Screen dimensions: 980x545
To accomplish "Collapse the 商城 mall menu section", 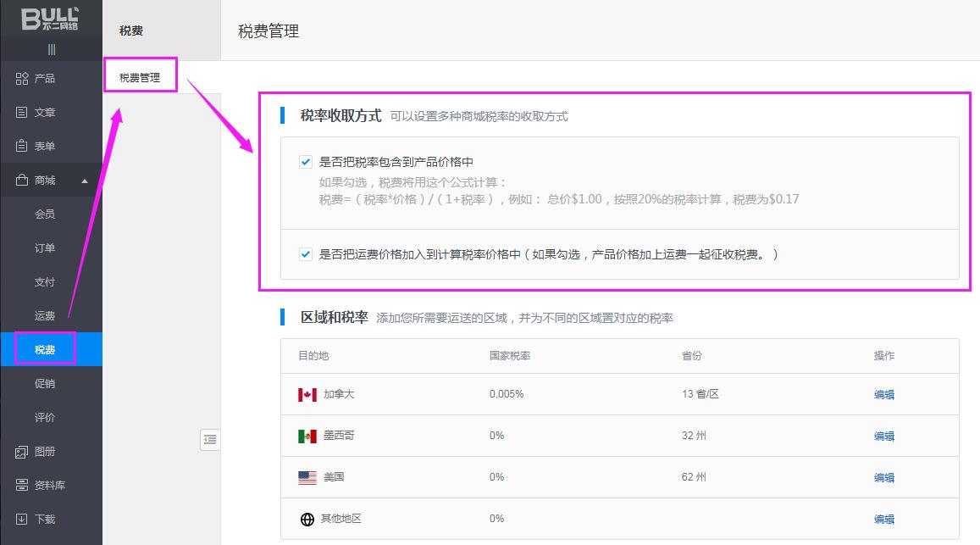I will [x=84, y=181].
